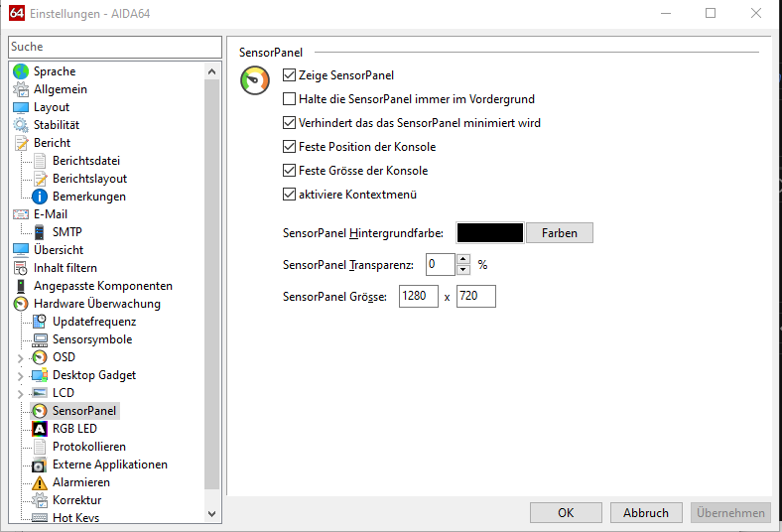
Task: Enable Halte die SensorPanel immer im Vordergrund
Action: [x=289, y=98]
